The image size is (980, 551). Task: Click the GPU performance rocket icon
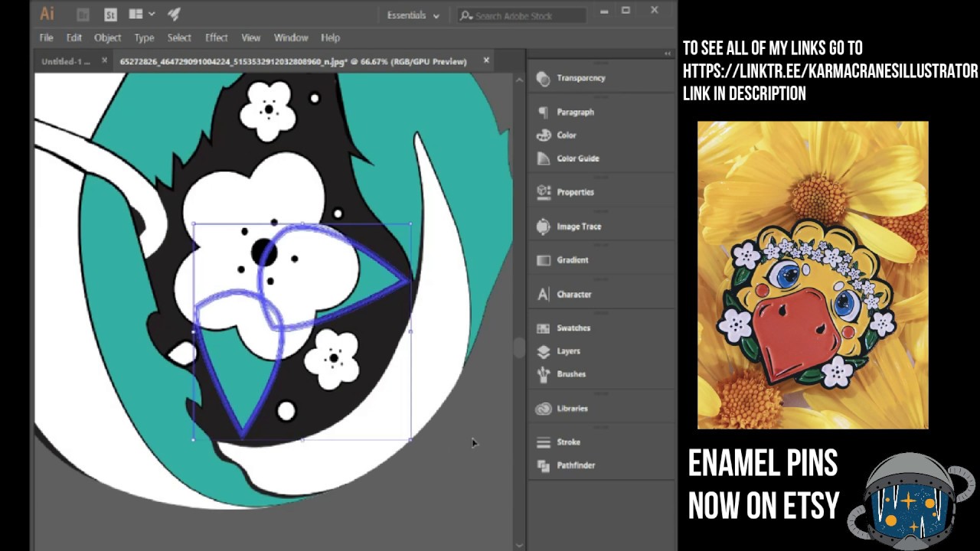pos(174,15)
